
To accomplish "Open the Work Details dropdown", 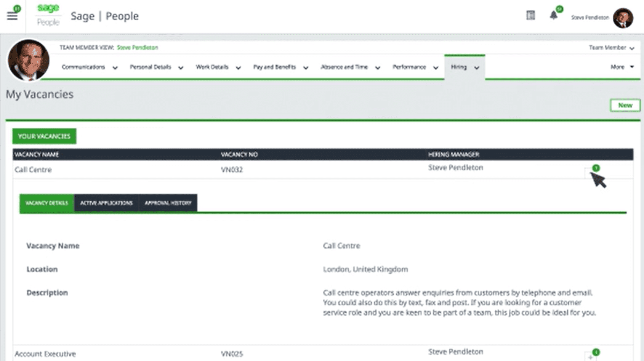I will 218,67.
